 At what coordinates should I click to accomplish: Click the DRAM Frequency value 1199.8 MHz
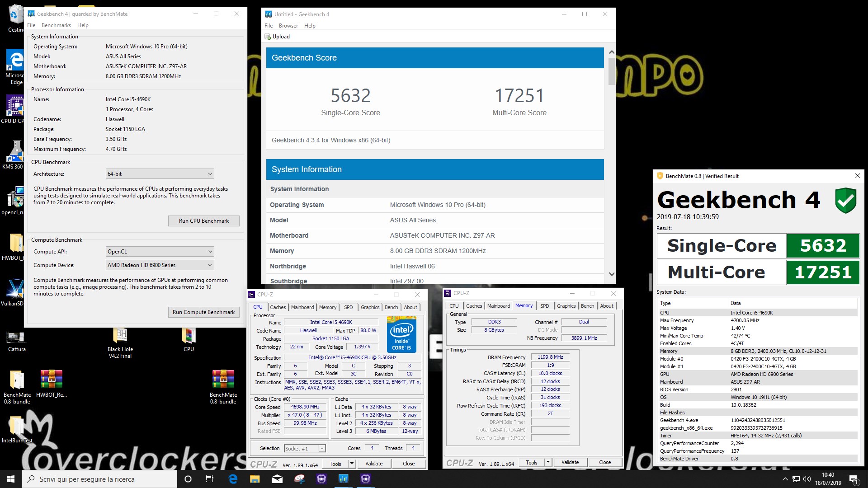click(550, 357)
